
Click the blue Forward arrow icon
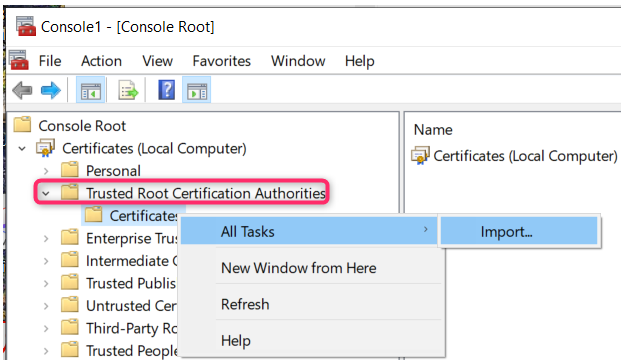click(x=50, y=91)
